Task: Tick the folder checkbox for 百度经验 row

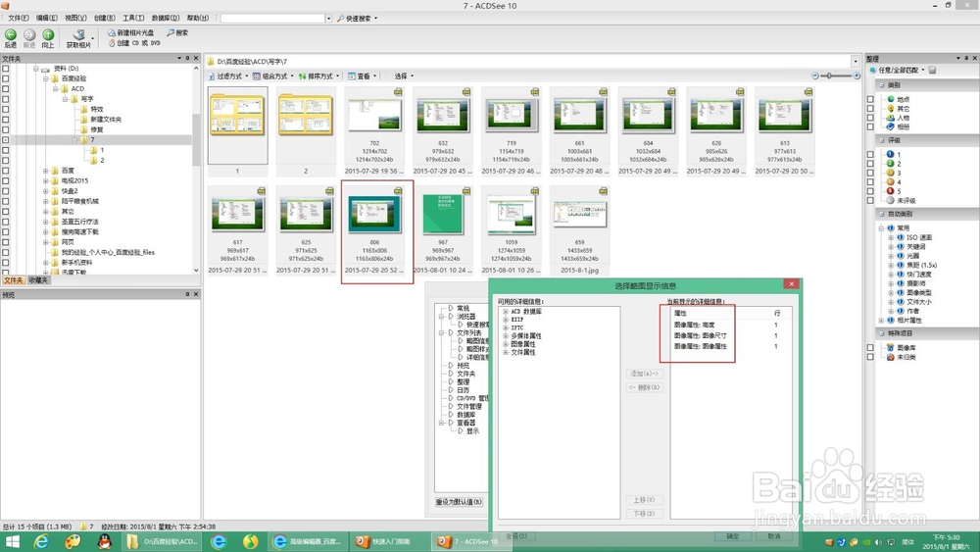Action: tap(6, 78)
